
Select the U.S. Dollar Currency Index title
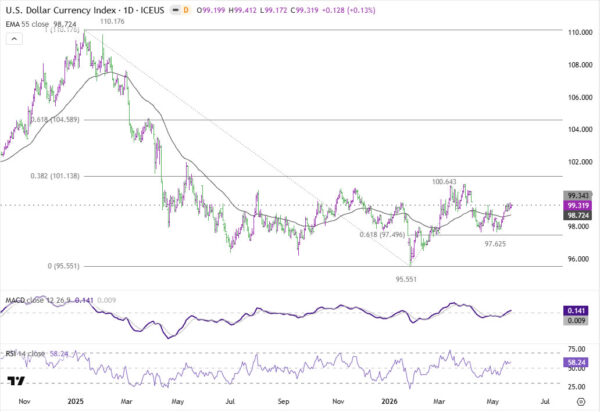[60, 10]
